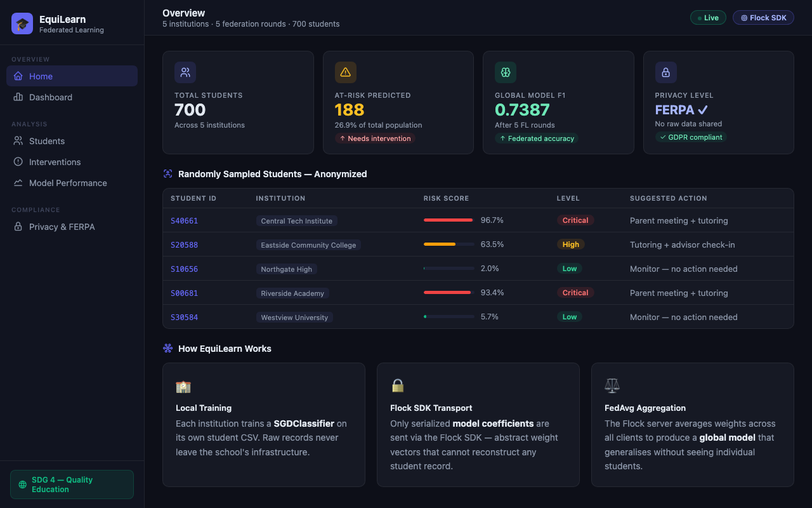Click the FedAvg Aggregation card title
This screenshot has width=812, height=508.
tap(645, 408)
